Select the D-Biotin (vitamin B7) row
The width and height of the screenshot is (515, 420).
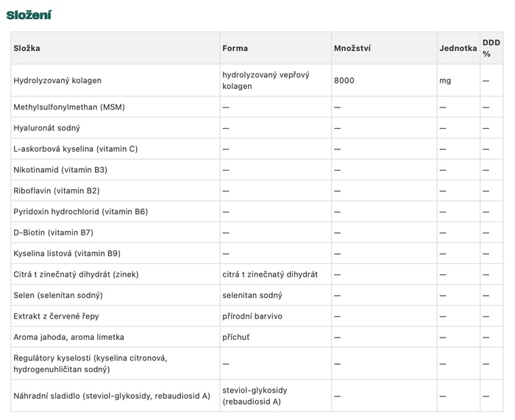257,232
